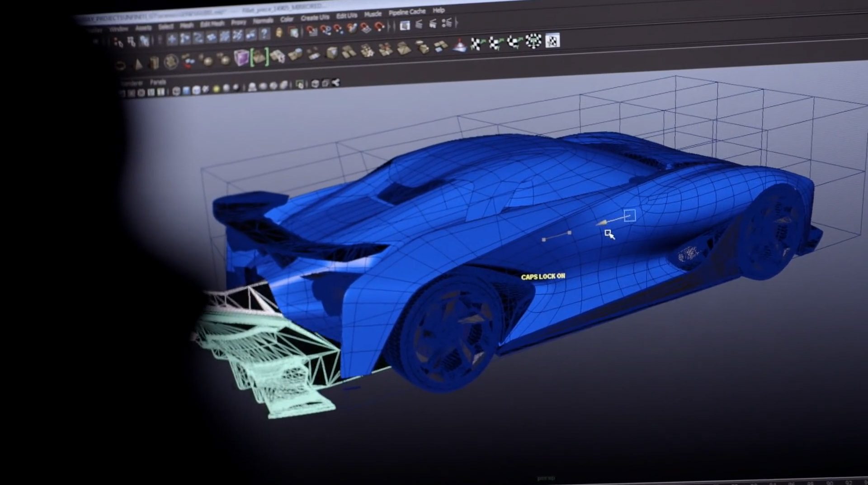868x485 pixels.
Task: Open the viewport Panels menu
Action: click(158, 82)
